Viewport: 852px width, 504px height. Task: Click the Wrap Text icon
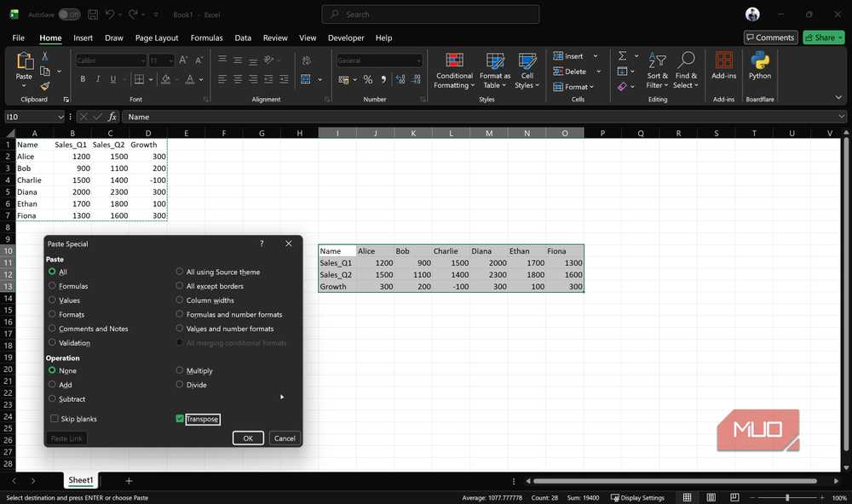click(x=306, y=60)
